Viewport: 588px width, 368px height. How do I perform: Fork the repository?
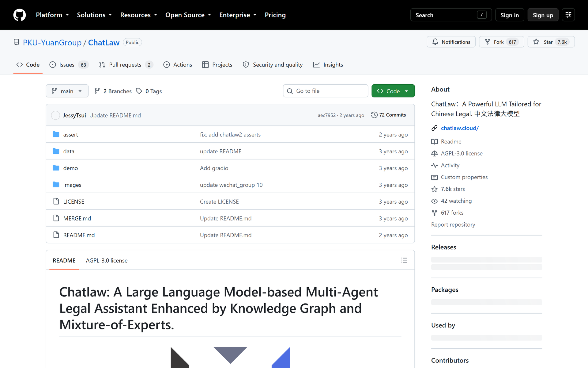(x=501, y=42)
